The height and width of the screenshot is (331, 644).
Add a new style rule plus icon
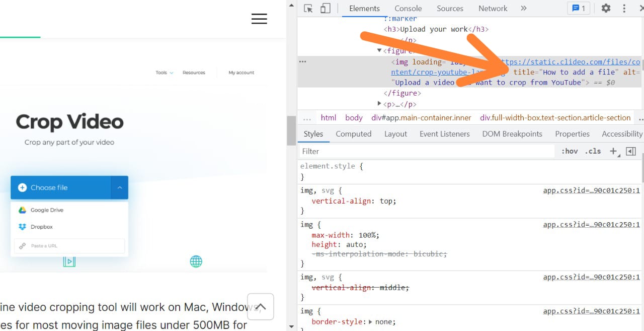(613, 151)
